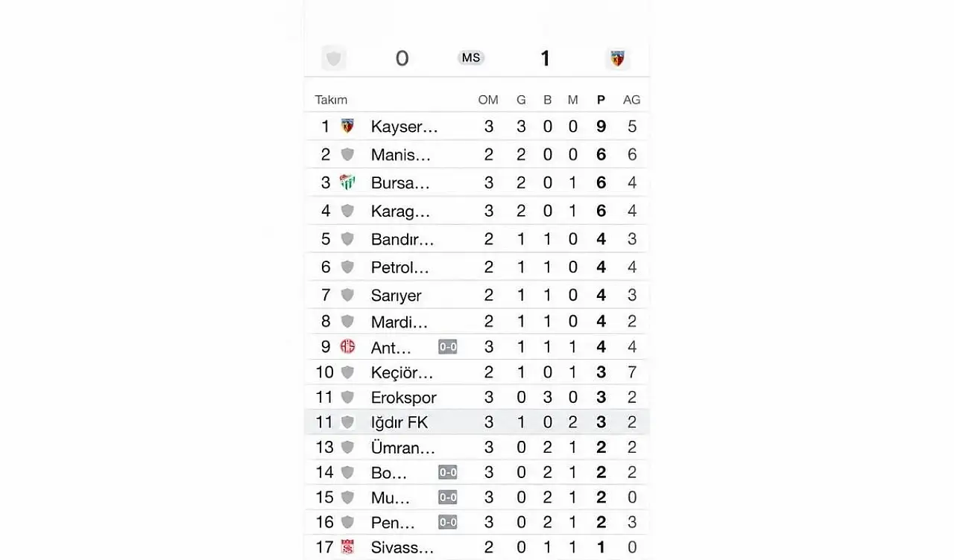
Task: Click the MS match status badge
Action: 471,58
